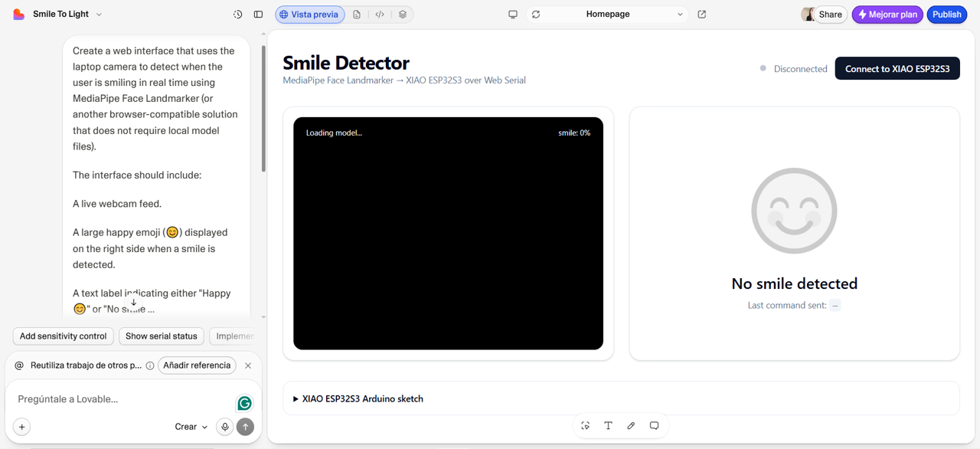Dismiss the Reutiliza trabajo reference banner
Image resolution: width=980 pixels, height=449 pixels.
tap(248, 365)
